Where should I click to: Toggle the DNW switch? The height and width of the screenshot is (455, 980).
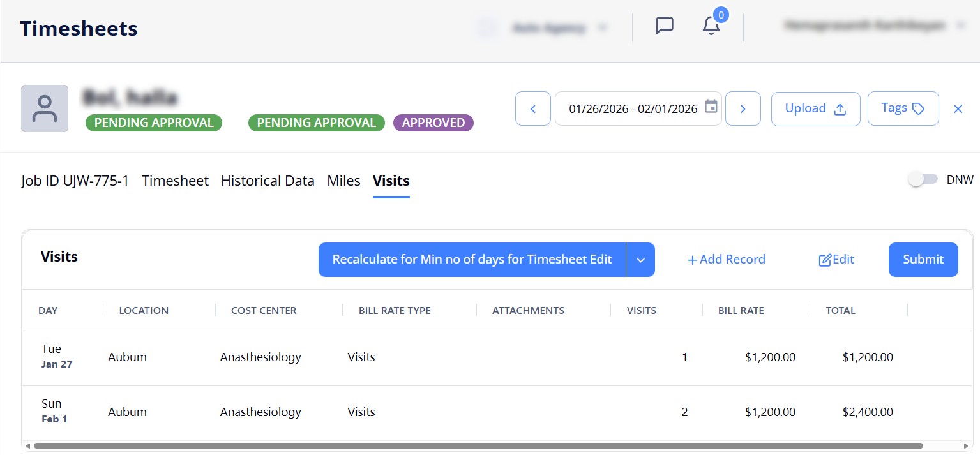tap(923, 180)
